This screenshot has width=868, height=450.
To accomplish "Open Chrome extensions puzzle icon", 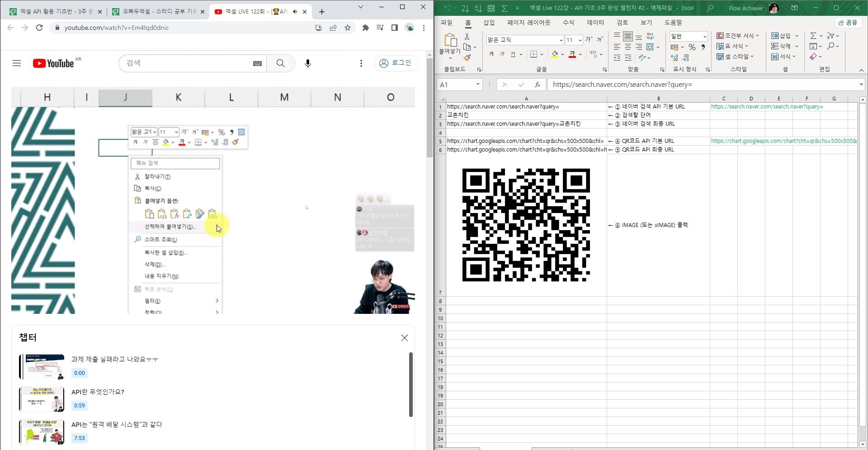I will pyautogui.click(x=366, y=28).
